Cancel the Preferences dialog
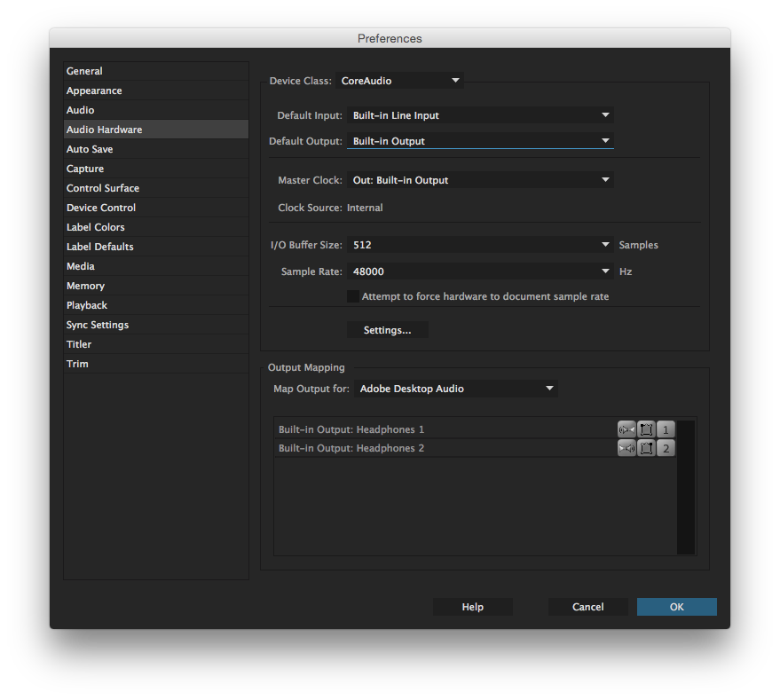This screenshot has width=780, height=700. click(x=588, y=607)
